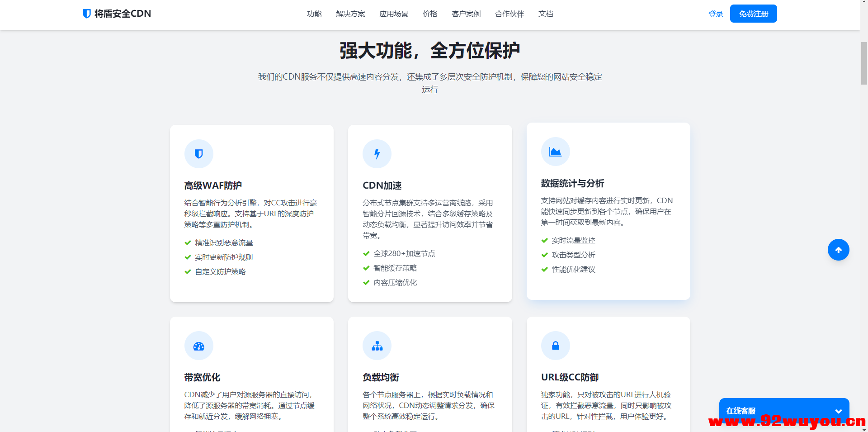Switch to the 功能 navigation tab
Viewport: 868px width, 432px height.
click(314, 14)
